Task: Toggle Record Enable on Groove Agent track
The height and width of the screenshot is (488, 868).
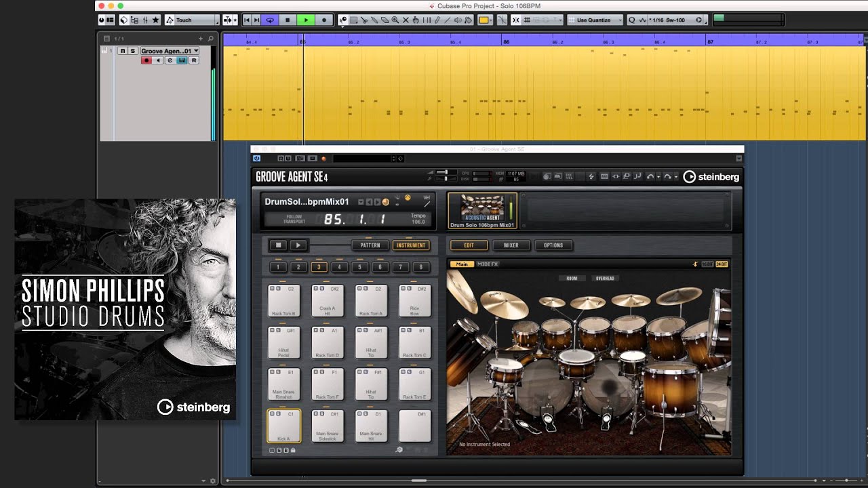Action: coord(146,60)
